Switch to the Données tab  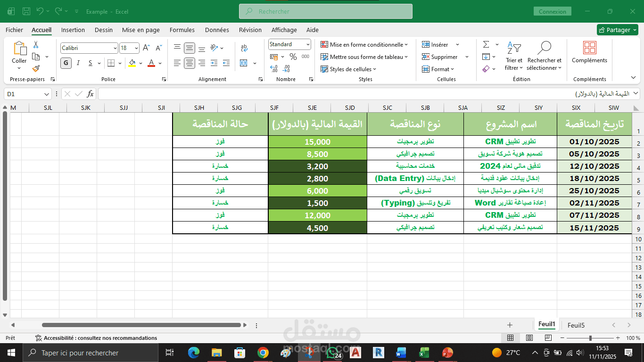[x=217, y=30]
